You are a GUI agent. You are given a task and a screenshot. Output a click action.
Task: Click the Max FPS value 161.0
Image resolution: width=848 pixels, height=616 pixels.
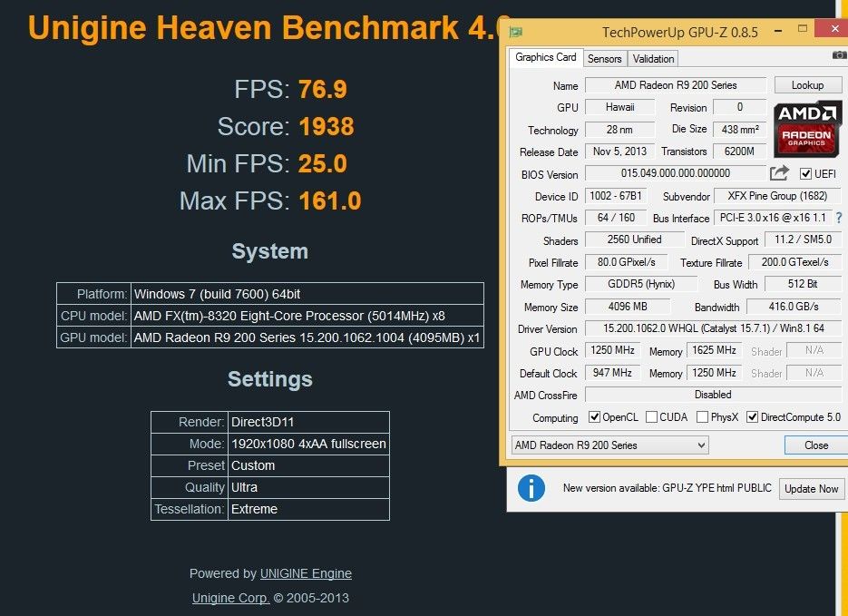330,201
